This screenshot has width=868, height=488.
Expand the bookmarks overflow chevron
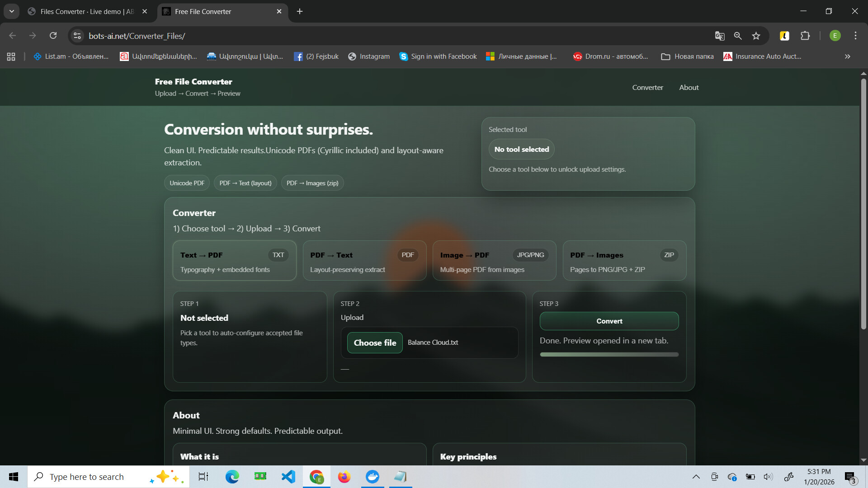coord(846,56)
